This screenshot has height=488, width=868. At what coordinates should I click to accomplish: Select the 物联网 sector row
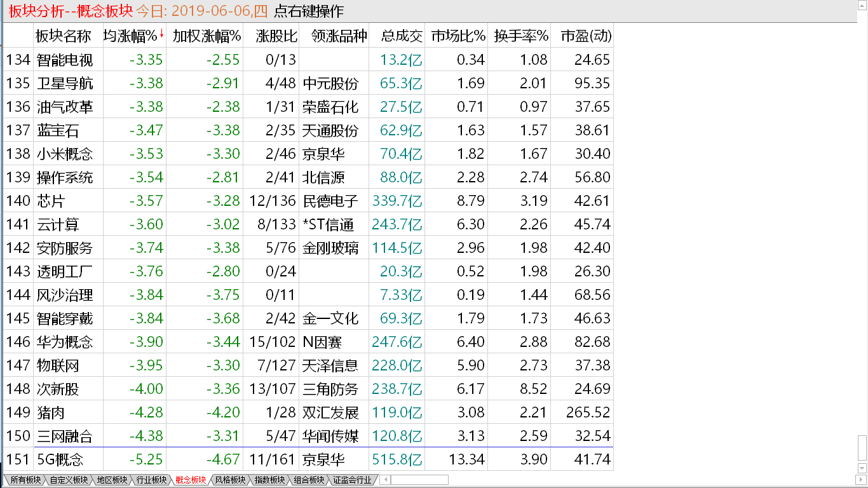click(308, 365)
